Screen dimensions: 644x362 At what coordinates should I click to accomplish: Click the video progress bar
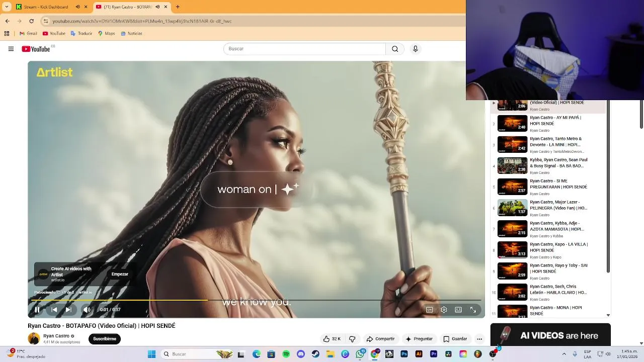click(x=256, y=300)
